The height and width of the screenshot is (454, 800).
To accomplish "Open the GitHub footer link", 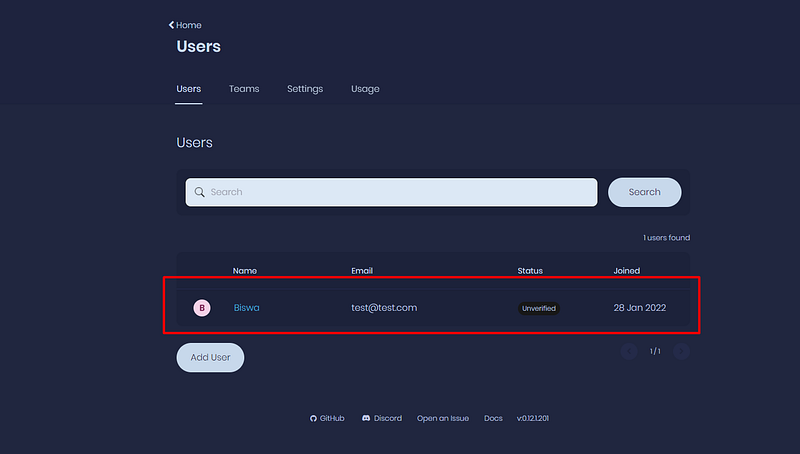I will pyautogui.click(x=327, y=418).
